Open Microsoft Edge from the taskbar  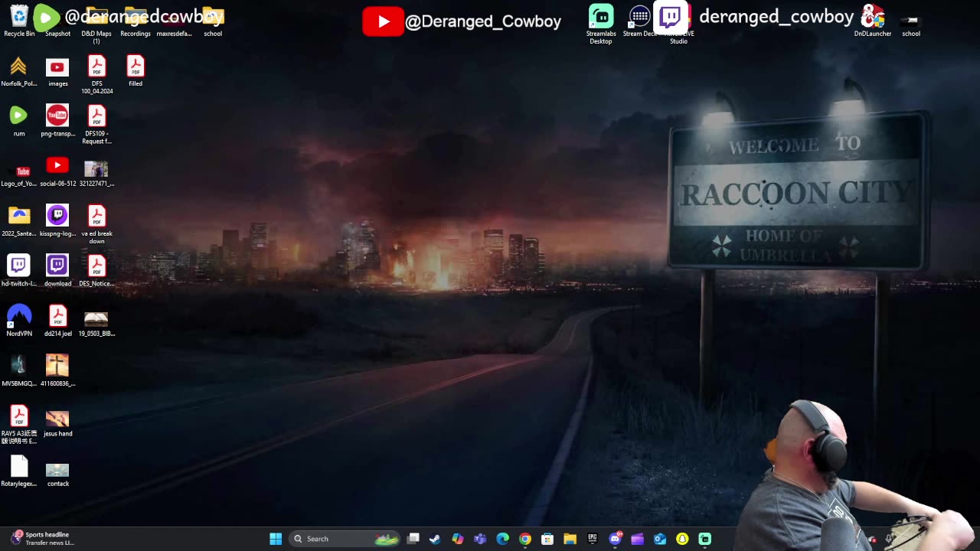(x=502, y=539)
